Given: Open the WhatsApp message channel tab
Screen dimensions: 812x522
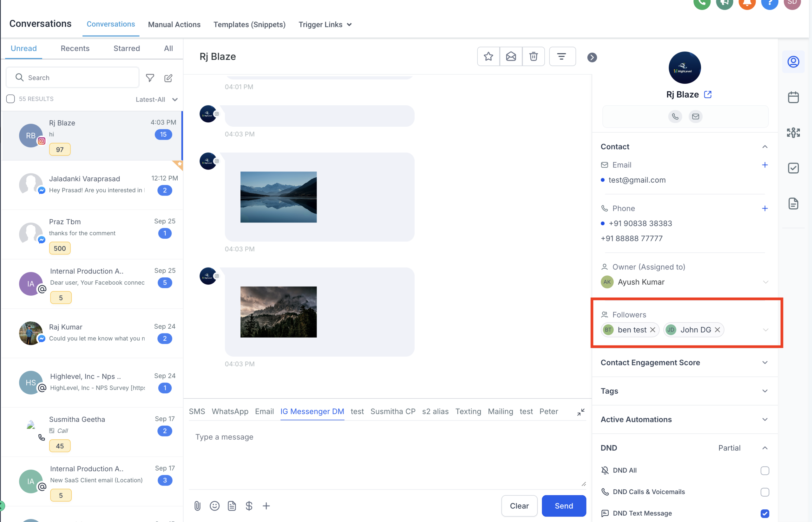Looking at the screenshot, I should (230, 411).
